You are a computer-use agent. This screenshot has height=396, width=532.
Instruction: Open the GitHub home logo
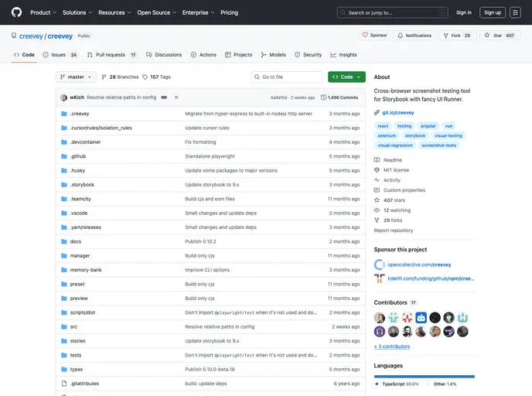point(16,12)
